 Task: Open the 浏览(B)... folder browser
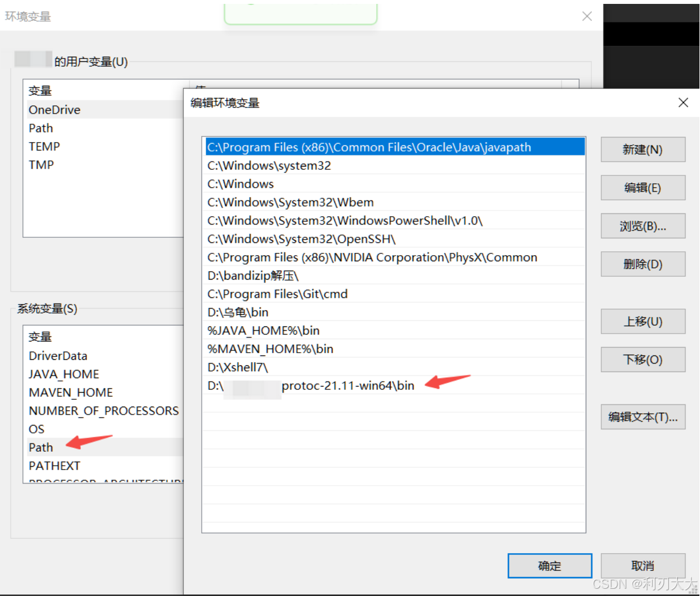click(x=643, y=226)
